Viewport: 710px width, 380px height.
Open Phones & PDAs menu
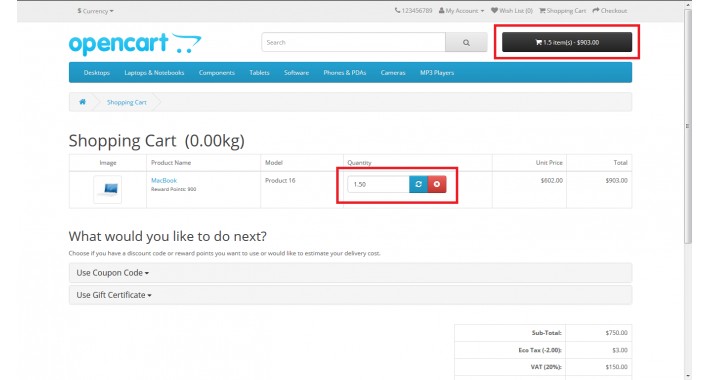coord(345,72)
